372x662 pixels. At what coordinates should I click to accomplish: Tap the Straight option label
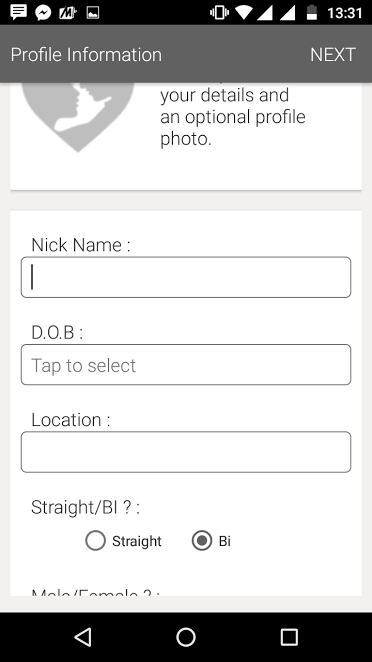point(137,541)
